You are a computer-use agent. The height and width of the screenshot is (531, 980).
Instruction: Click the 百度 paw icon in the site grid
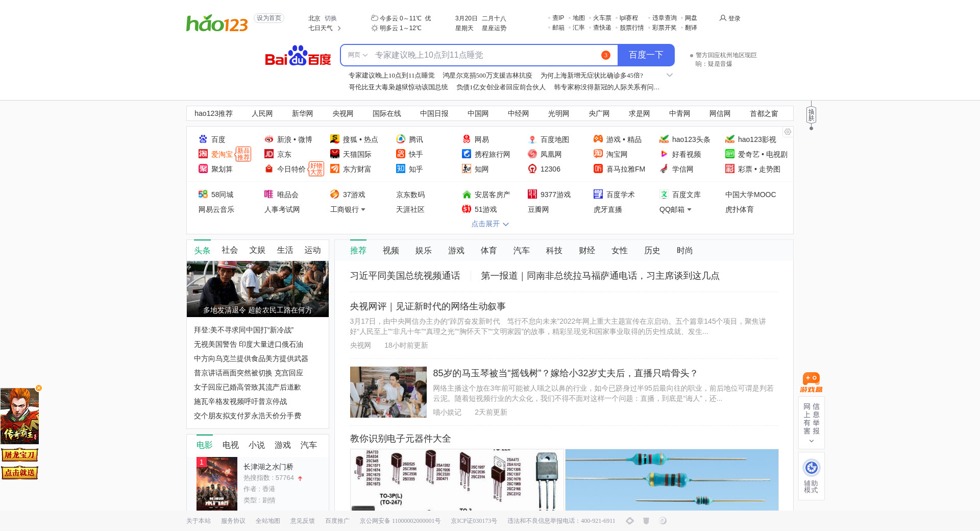(x=203, y=139)
